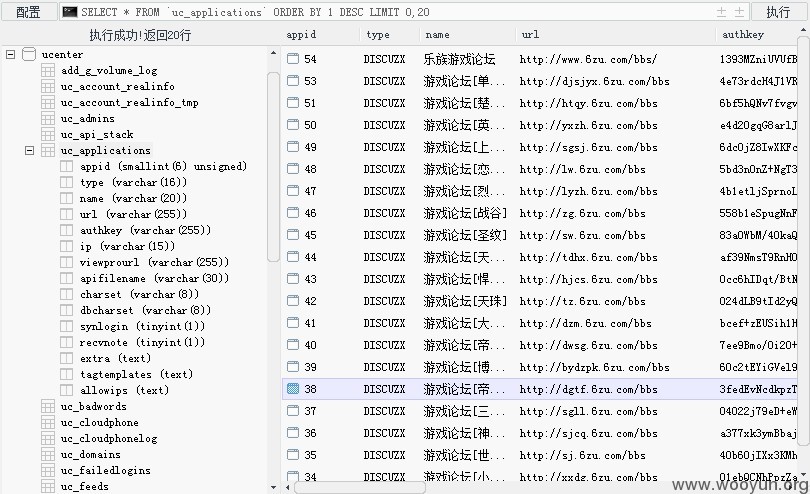Image resolution: width=810 pixels, height=494 pixels.
Task: Open the uc_badwords table
Action: tap(94, 407)
